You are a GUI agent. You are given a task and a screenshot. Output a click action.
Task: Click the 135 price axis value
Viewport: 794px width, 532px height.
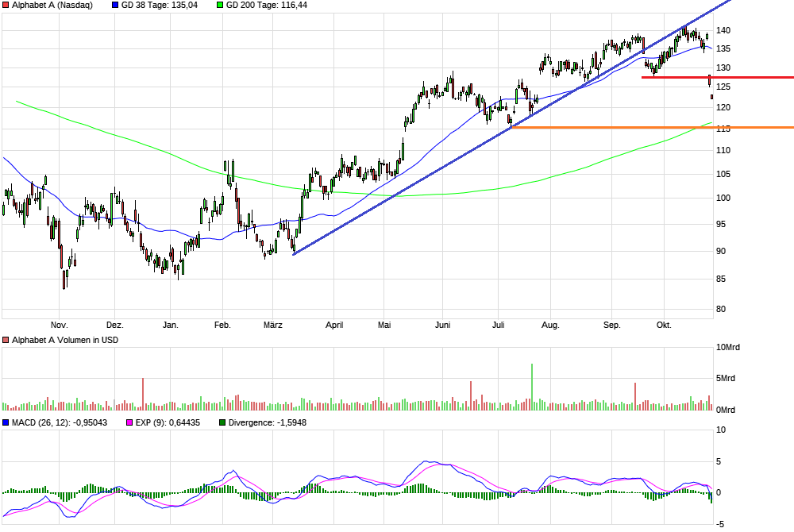[723, 48]
